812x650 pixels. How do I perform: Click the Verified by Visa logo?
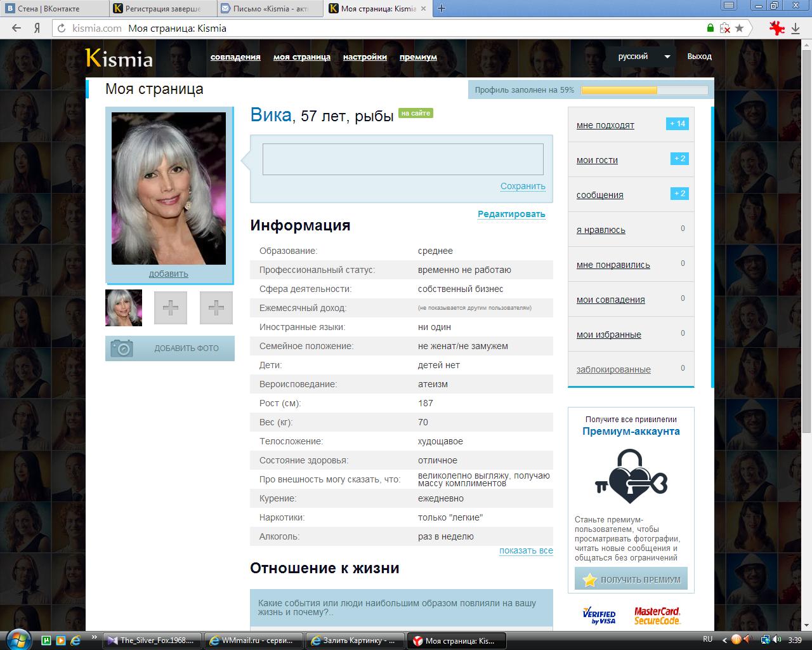click(x=599, y=615)
